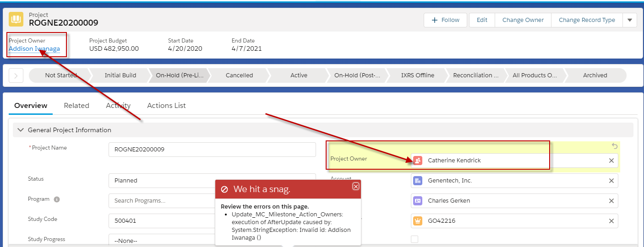The image size is (644, 247).
Task: Expand the path details chevron button
Action: [x=16, y=75]
